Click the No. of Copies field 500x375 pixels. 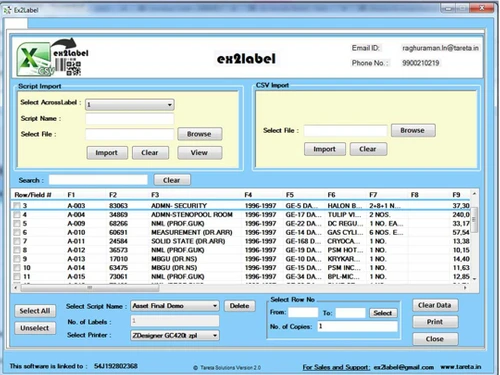click(x=357, y=326)
